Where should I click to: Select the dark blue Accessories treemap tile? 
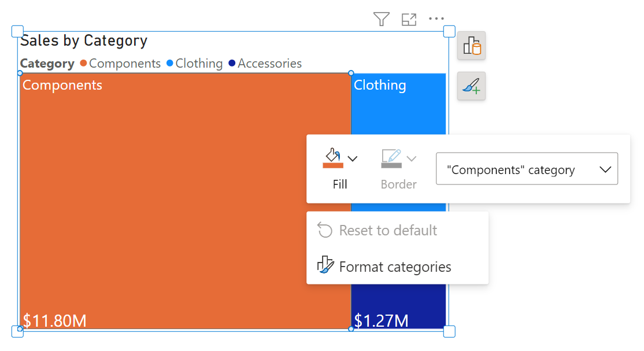(398, 306)
